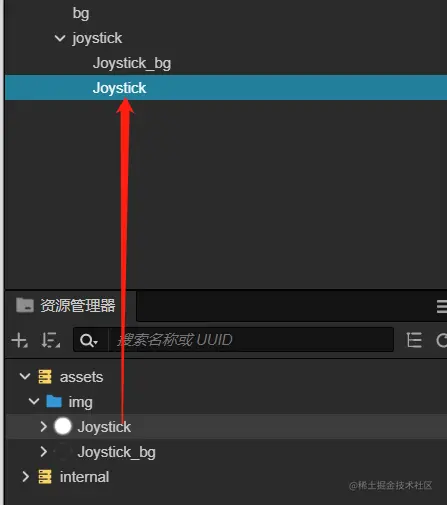This screenshot has height=505, width=447.
Task: Click the blue img folder icon
Action: [x=54, y=401]
